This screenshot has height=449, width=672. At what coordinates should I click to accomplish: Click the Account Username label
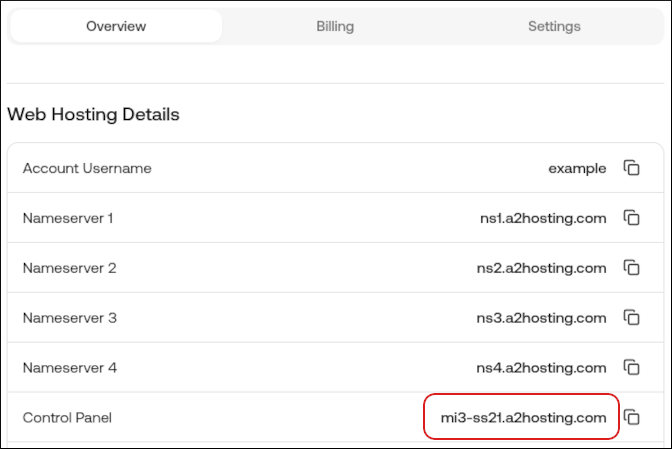87,168
